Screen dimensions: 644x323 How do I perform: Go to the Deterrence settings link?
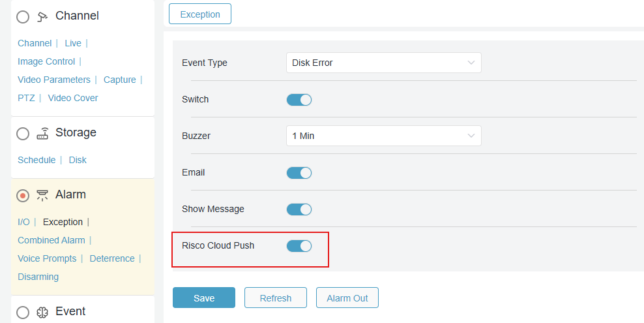click(112, 258)
